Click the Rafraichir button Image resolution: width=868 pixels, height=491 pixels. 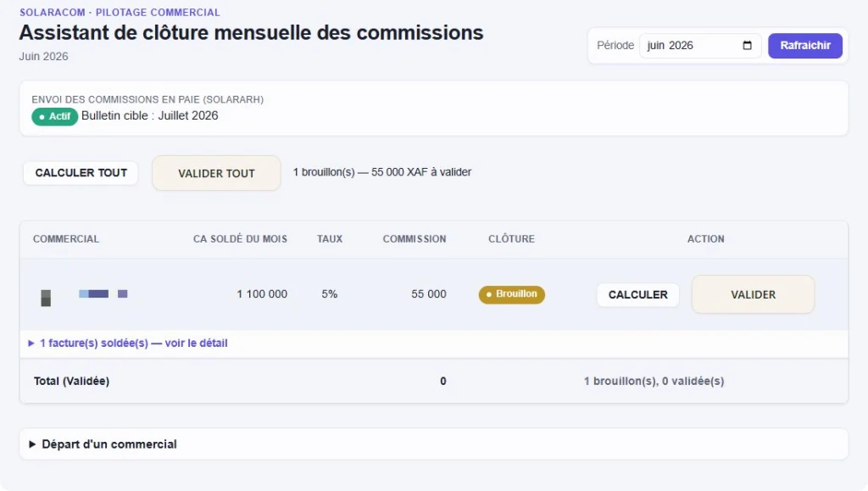805,46
